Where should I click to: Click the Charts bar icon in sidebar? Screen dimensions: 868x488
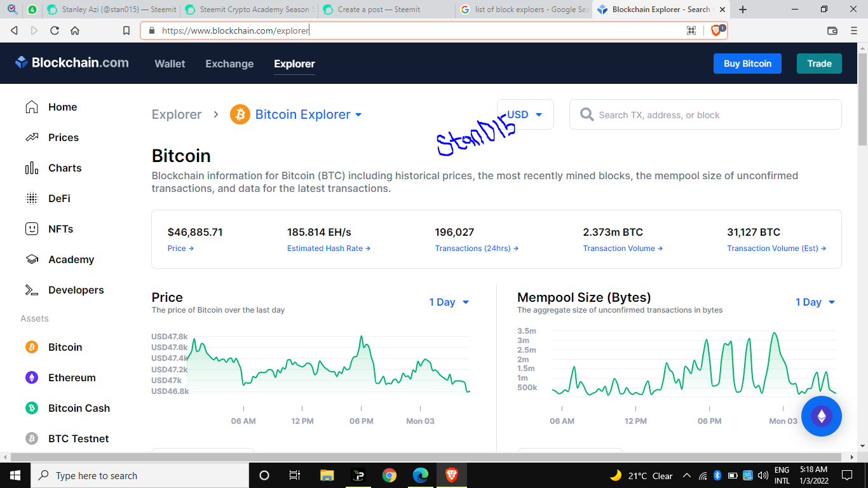click(32, 168)
